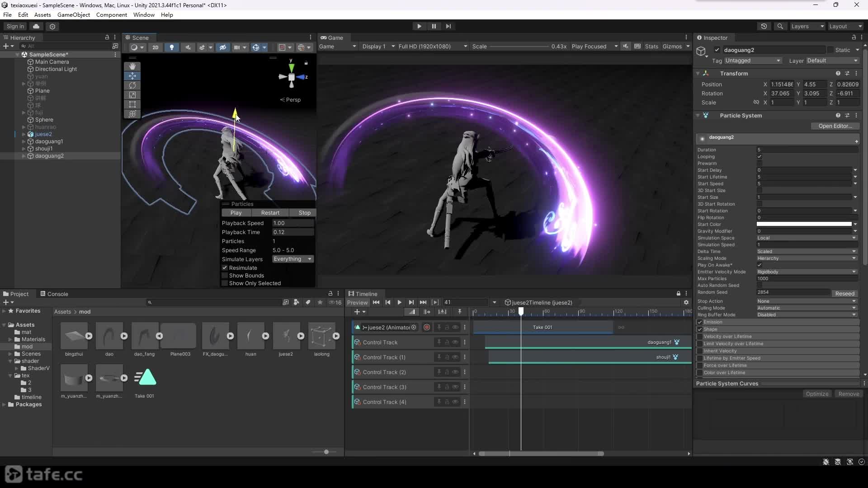Screen dimensions: 868x488
Task: Enable Show Bounds checkbox
Action: click(x=225, y=276)
